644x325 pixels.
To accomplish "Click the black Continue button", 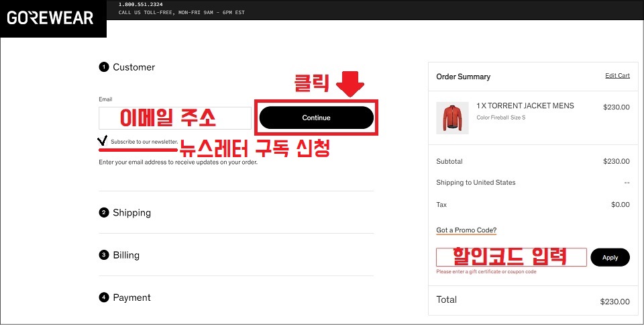I will pyautogui.click(x=316, y=118).
